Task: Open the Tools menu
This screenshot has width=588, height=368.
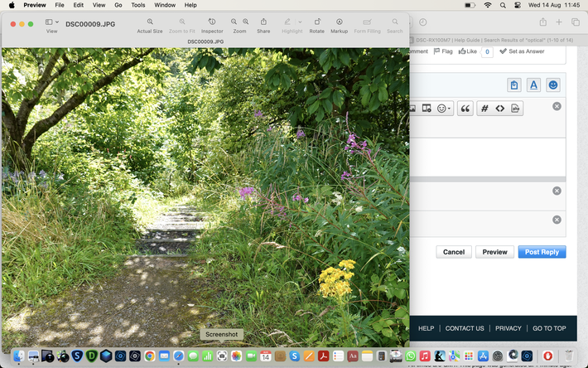Action: pos(137,5)
